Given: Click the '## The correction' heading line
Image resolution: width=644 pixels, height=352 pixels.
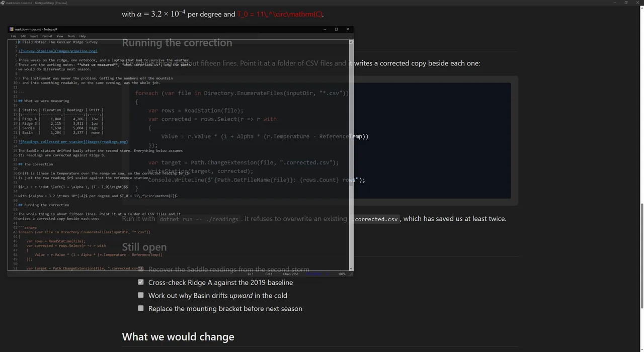Looking at the screenshot, I should (35, 164).
